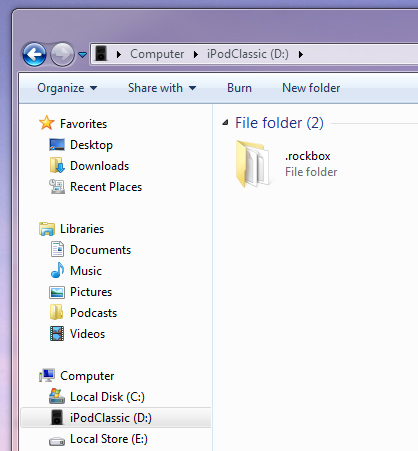Click the Videos filmstrip icon
Image resolution: width=418 pixels, height=451 pixels.
57,333
